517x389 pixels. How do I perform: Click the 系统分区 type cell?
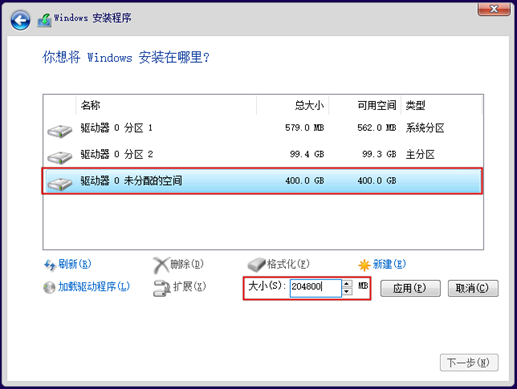pyautogui.click(x=425, y=128)
